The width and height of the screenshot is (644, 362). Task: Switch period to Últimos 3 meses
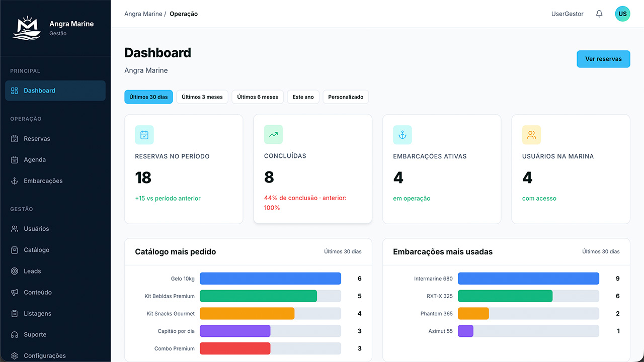point(202,97)
